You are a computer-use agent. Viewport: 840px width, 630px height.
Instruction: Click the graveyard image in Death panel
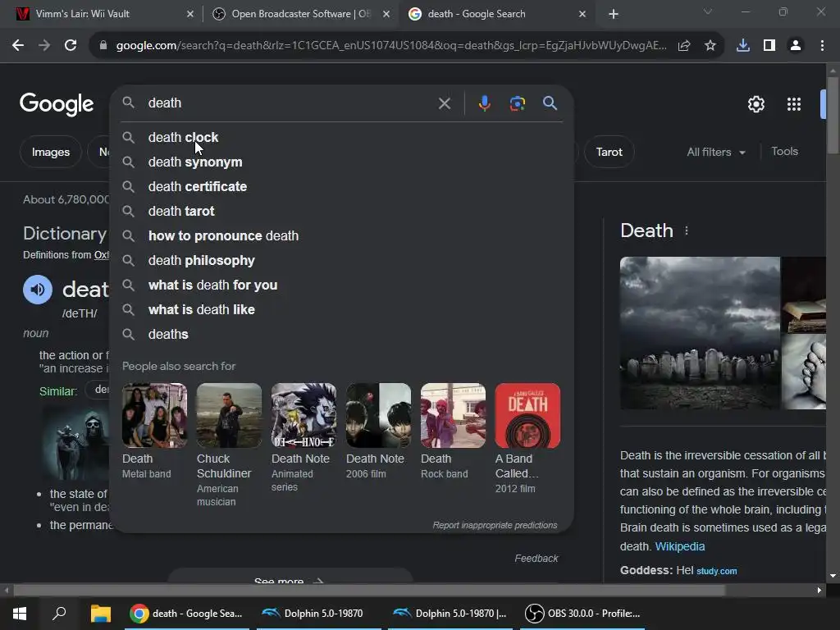(x=700, y=333)
